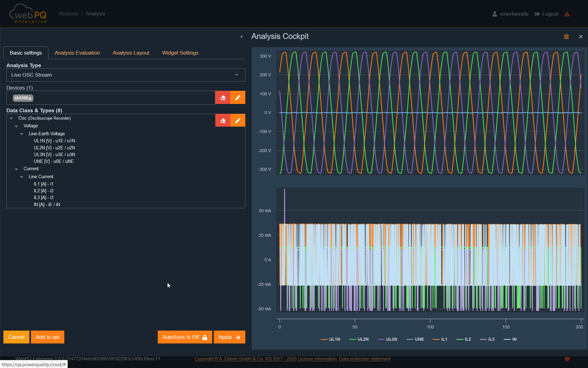
Task: Click the chat feedback icon in footer
Action: pyautogui.click(x=567, y=359)
